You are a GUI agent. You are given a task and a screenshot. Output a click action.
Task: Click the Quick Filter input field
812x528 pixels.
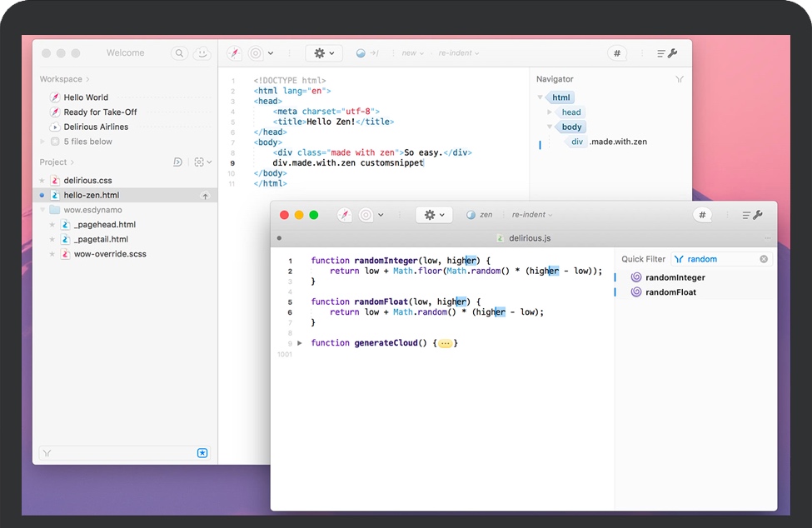click(720, 259)
